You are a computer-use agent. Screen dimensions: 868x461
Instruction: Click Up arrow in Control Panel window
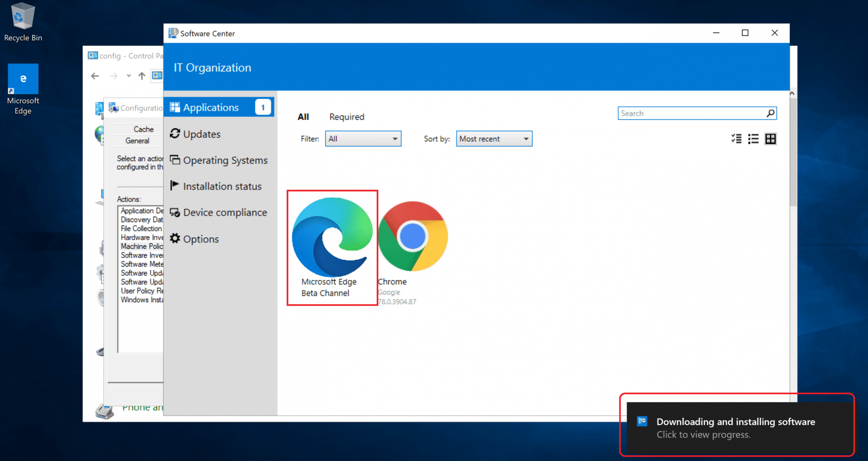coord(141,76)
